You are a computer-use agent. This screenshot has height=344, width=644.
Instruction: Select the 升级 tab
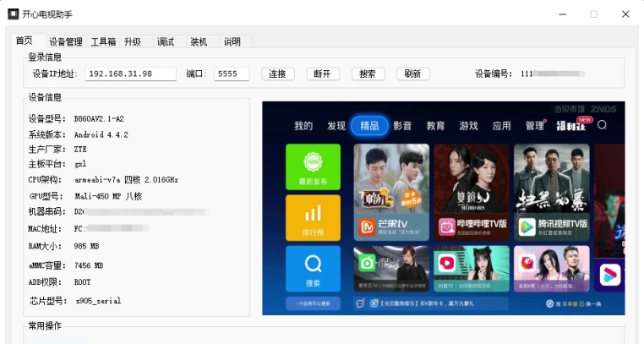tap(132, 42)
